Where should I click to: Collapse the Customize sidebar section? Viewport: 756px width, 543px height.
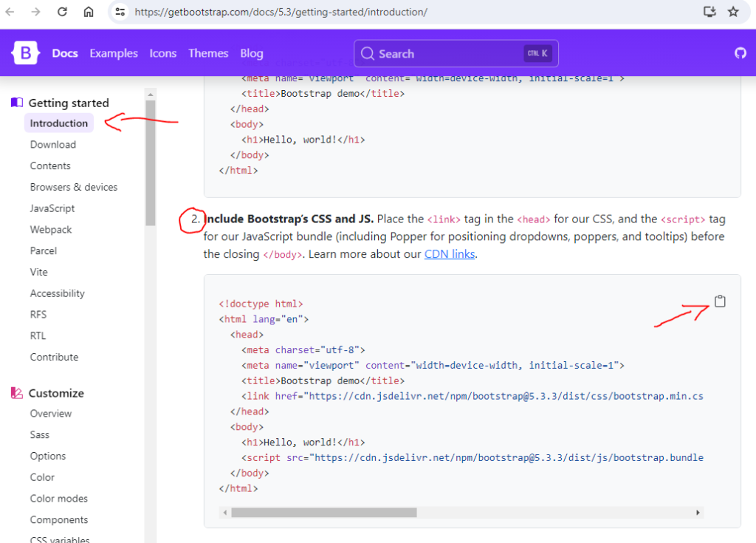point(56,393)
